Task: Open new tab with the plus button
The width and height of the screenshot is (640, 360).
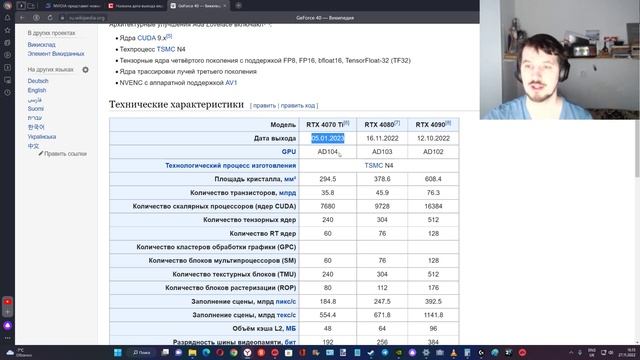Action: (238, 6)
